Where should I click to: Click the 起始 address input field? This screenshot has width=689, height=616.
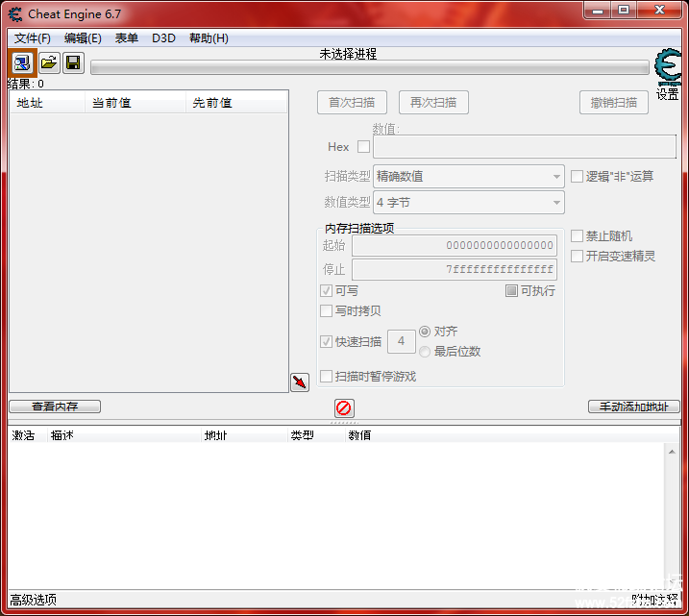point(455,246)
